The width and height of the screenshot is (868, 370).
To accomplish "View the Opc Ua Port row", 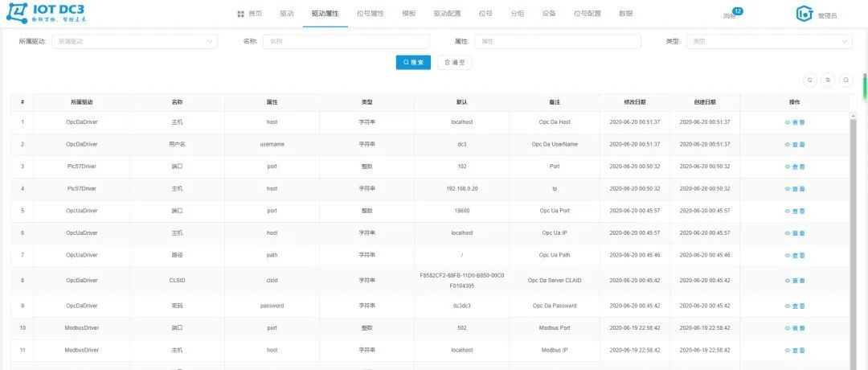I will point(795,211).
